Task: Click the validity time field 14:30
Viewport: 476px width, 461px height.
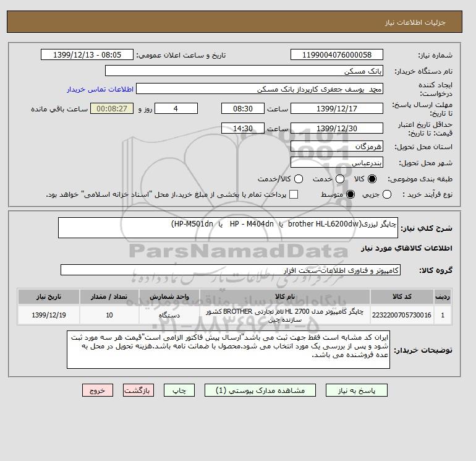Action: (243, 128)
